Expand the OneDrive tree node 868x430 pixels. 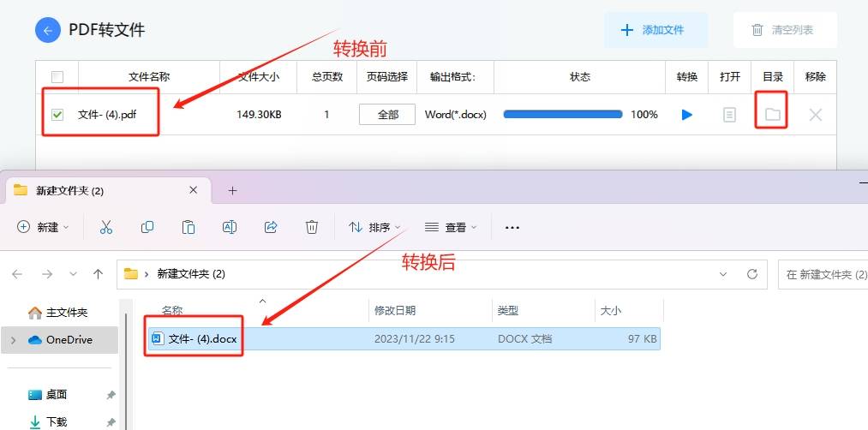[14, 340]
